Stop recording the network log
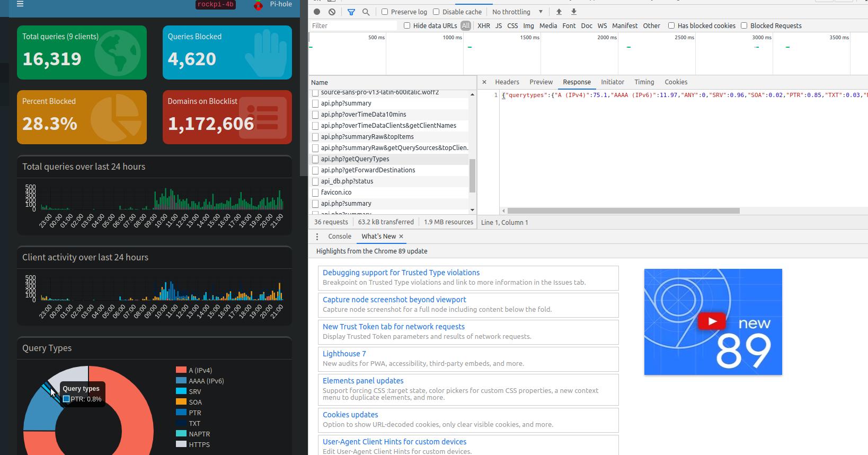The height and width of the screenshot is (455, 868). (x=317, y=12)
